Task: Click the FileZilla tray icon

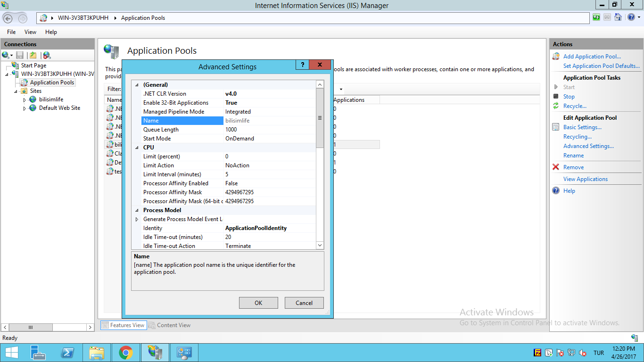Action: pos(537,353)
